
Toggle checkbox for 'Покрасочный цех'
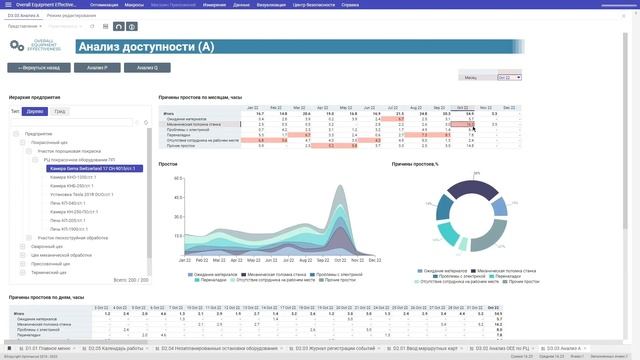coord(22,142)
